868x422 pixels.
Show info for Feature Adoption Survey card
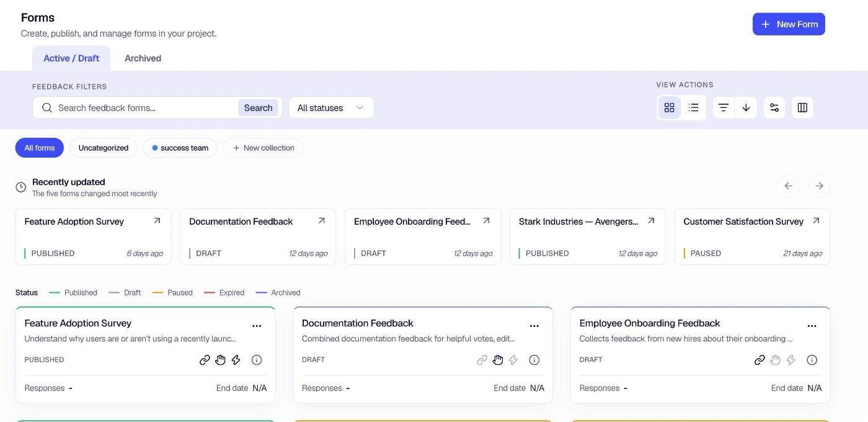click(x=257, y=360)
